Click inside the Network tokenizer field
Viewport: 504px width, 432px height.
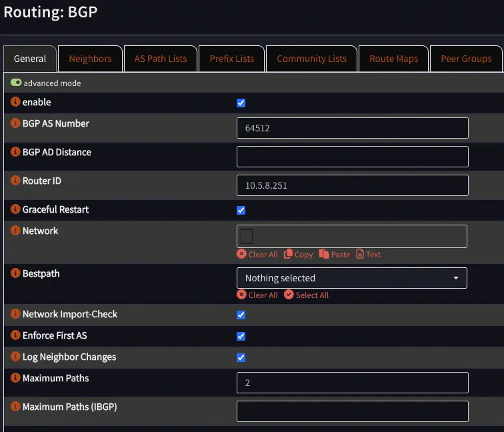coord(352,236)
